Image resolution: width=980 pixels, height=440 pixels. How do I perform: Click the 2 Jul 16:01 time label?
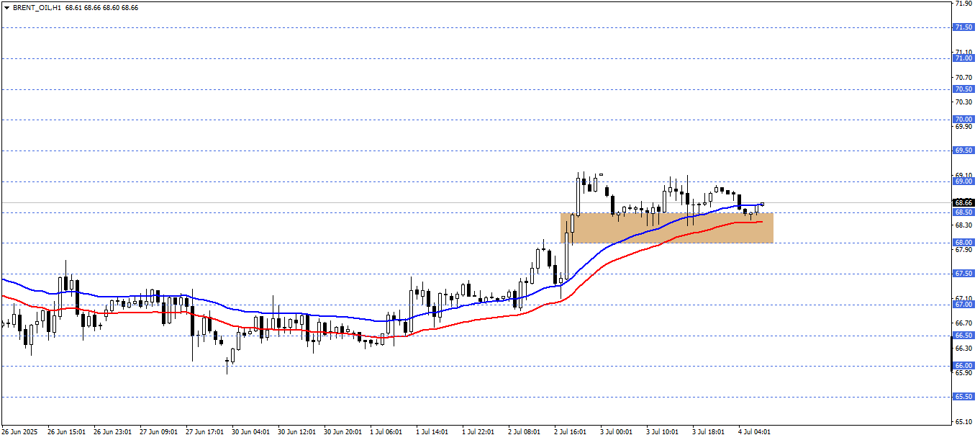pyautogui.click(x=571, y=432)
